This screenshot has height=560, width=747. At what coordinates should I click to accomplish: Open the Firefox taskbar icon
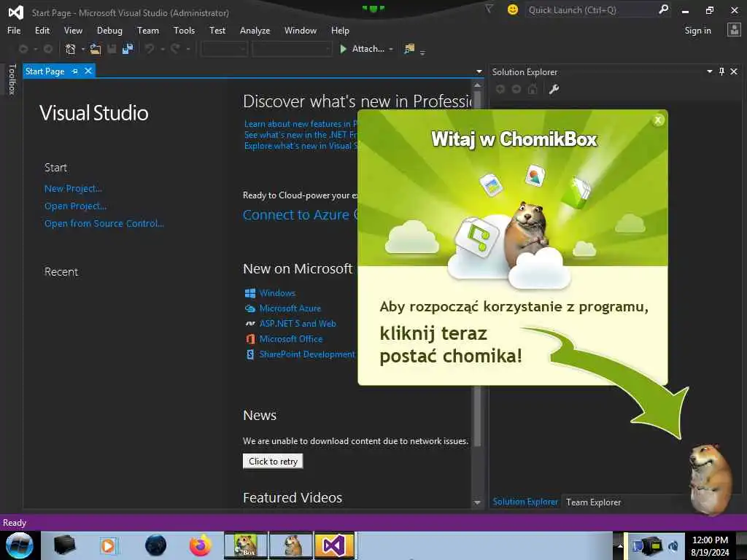click(x=201, y=545)
